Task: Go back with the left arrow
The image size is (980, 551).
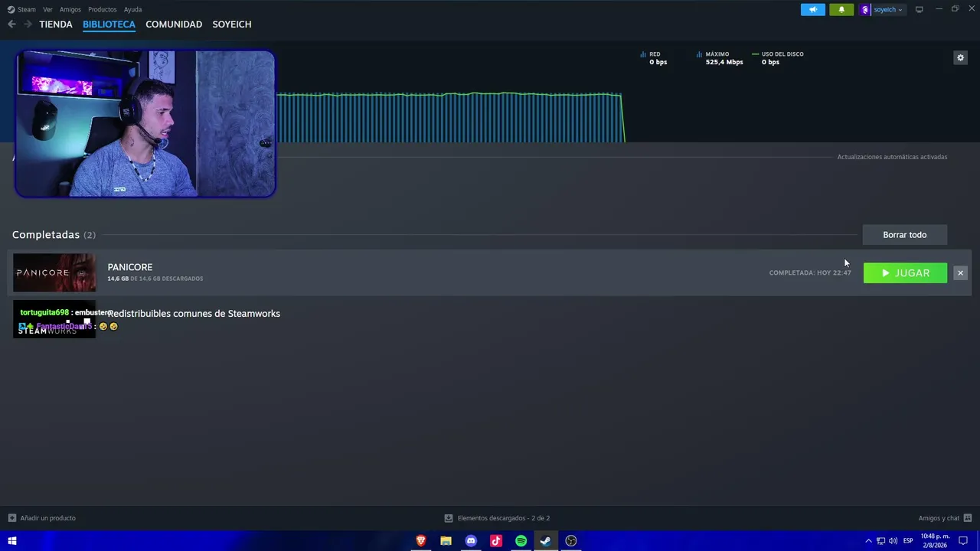Action: point(11,24)
